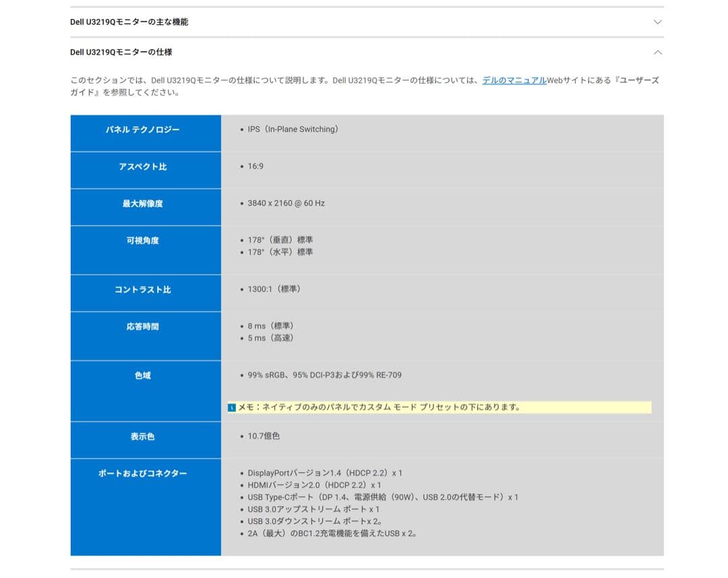Click the アスペクト比 row label
The image size is (728, 578).
pos(145,167)
